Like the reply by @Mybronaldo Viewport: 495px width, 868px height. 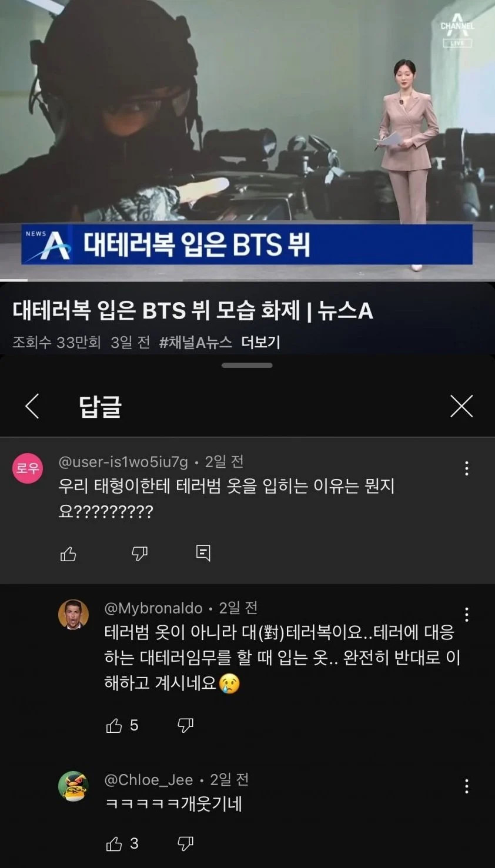114,726
